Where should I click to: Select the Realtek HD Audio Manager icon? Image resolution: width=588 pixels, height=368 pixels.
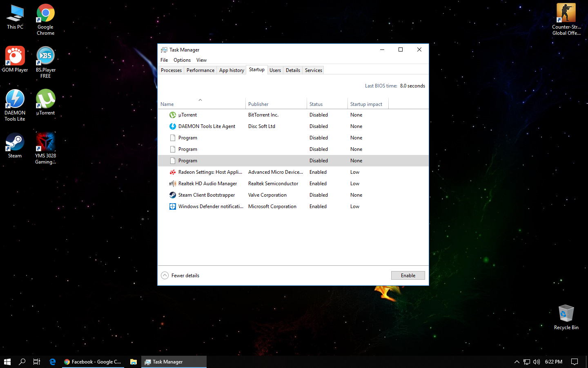pyautogui.click(x=173, y=184)
